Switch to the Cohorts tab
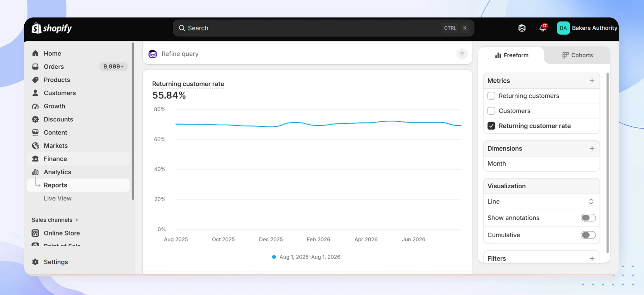This screenshot has height=295, width=644. [x=577, y=55]
